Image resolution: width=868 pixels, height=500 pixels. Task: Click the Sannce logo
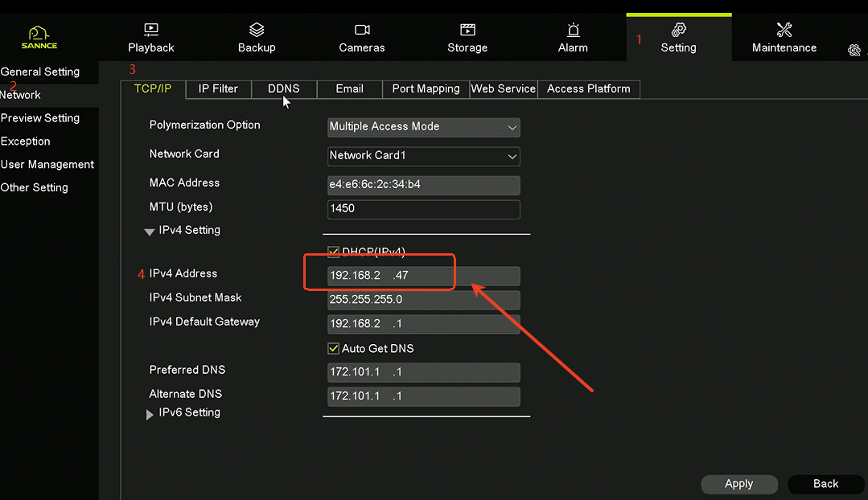click(x=39, y=38)
